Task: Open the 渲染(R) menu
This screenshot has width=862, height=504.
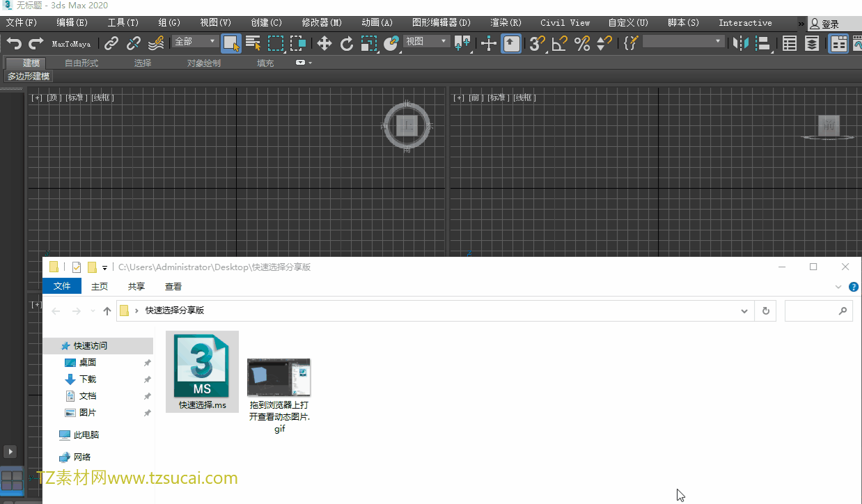Action: [x=506, y=23]
